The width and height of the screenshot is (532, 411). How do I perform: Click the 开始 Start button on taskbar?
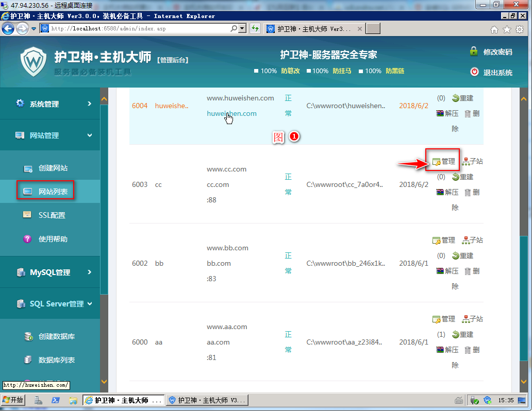click(x=13, y=400)
